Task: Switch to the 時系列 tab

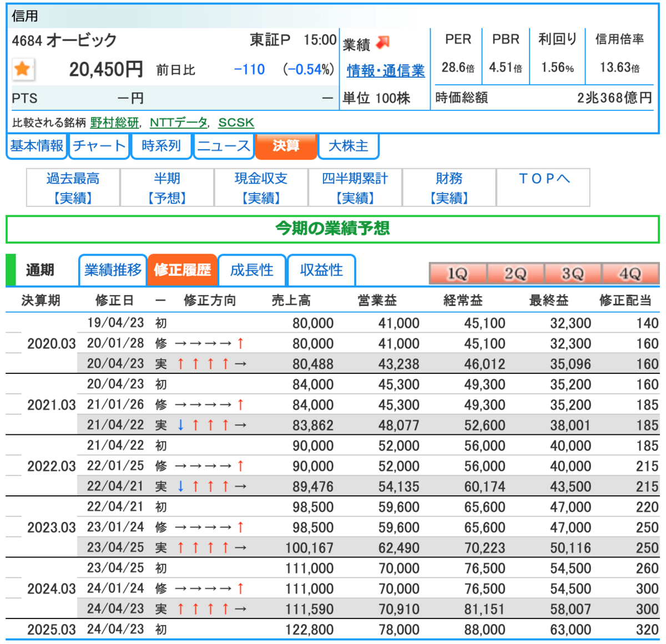Action: [162, 146]
